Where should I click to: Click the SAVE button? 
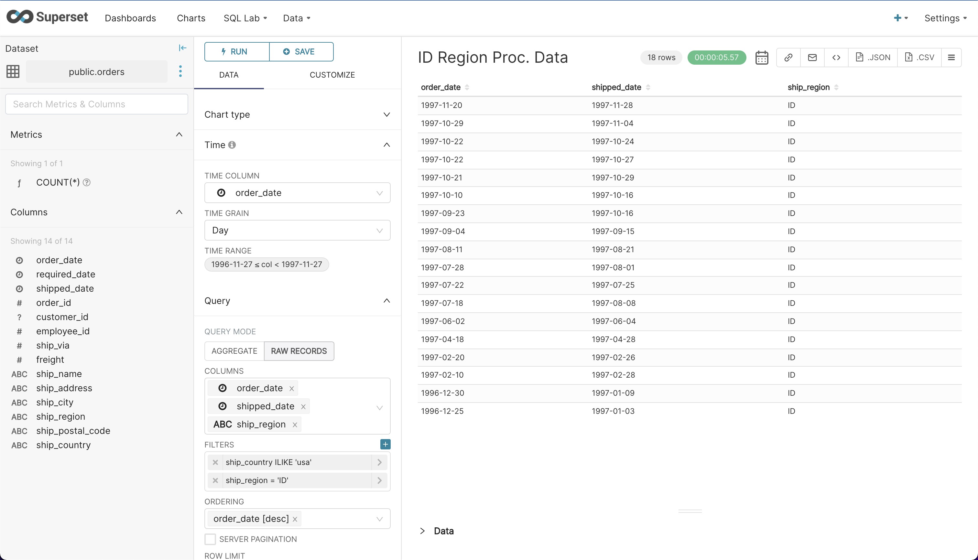pyautogui.click(x=301, y=51)
